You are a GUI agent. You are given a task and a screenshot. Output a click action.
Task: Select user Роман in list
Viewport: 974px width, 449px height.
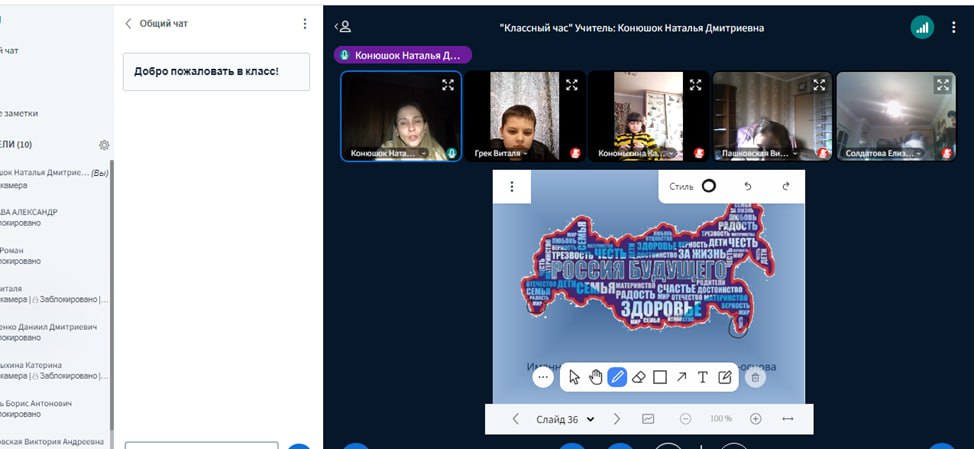[x=55, y=256]
